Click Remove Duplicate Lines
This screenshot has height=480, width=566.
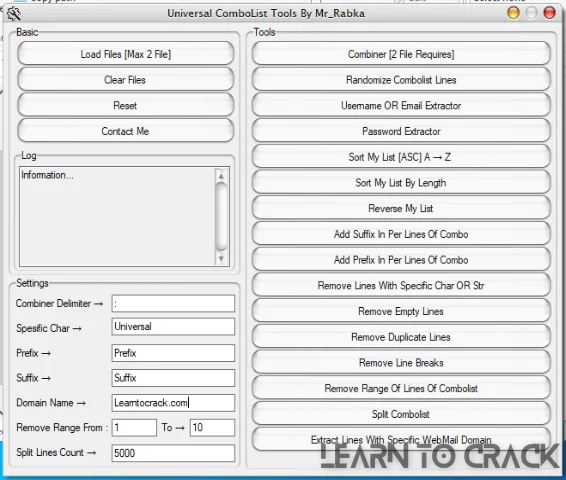(401, 337)
